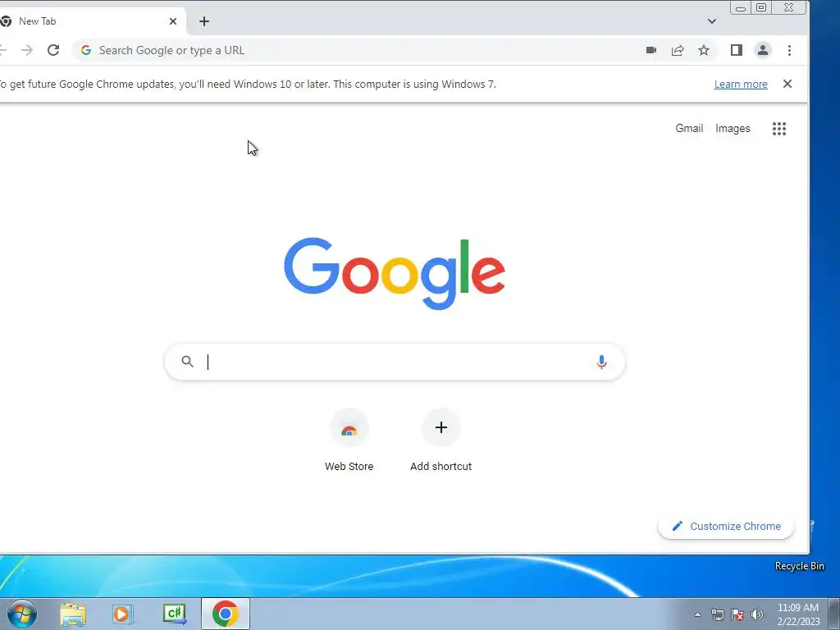Click the Google logo

(395, 273)
